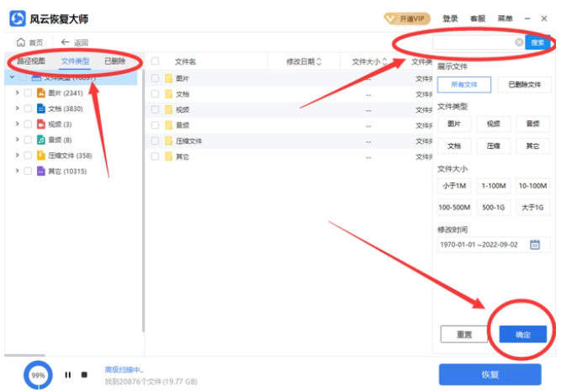Toggle the select-all checkbox beside 文件名
The image size is (577, 392).
155,61
